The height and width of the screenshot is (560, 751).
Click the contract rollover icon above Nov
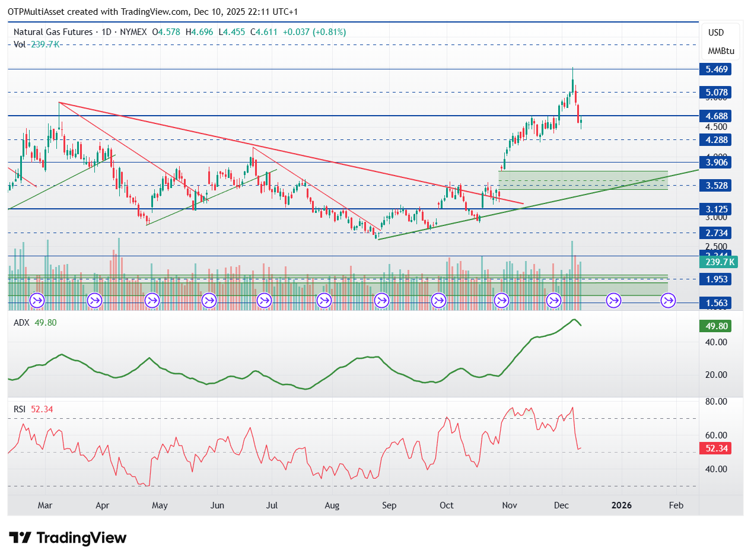point(501,301)
